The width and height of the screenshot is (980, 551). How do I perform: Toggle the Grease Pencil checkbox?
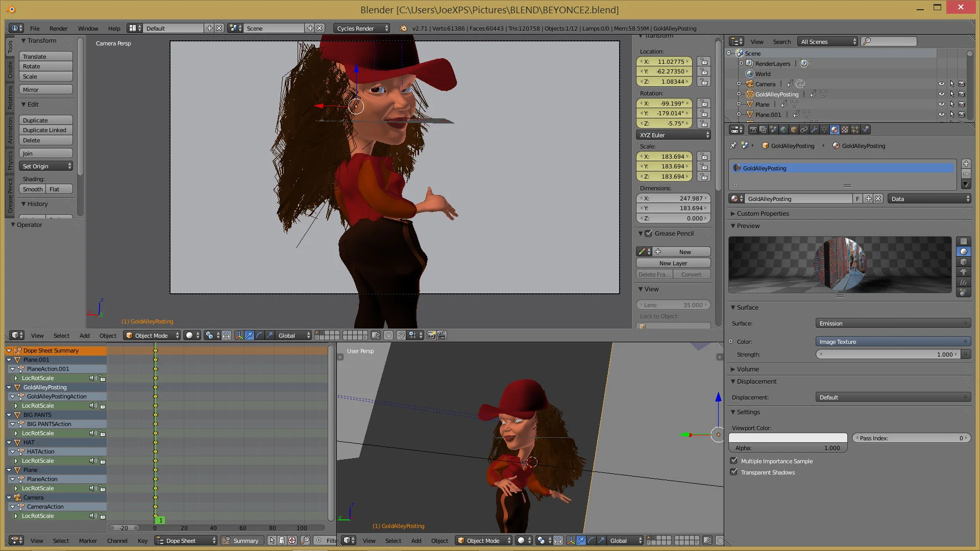click(648, 233)
